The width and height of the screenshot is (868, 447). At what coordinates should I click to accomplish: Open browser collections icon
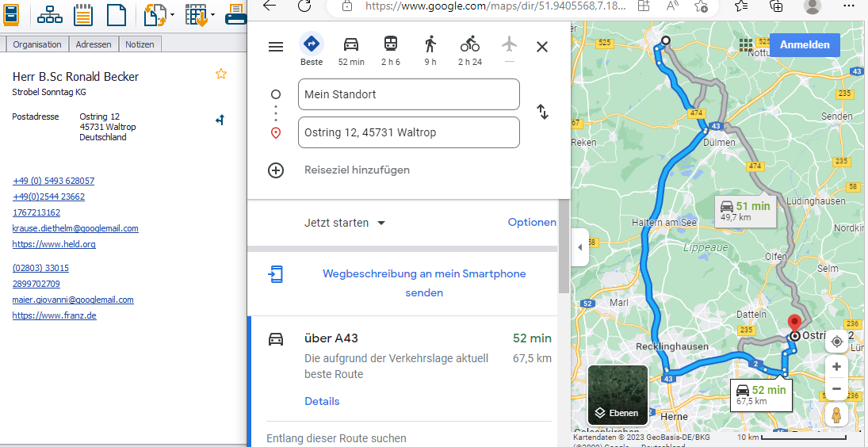coord(776,6)
